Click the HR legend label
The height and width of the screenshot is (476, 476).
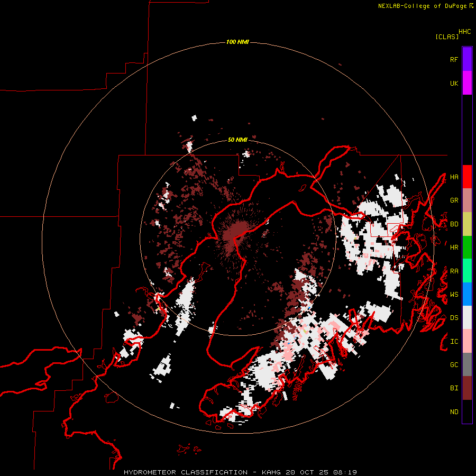[454, 248]
